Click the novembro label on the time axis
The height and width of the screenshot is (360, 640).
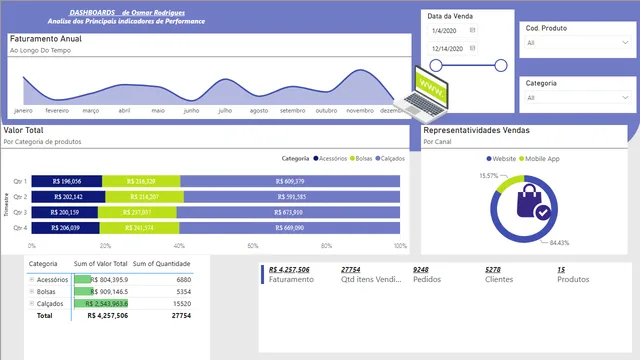[360, 111]
